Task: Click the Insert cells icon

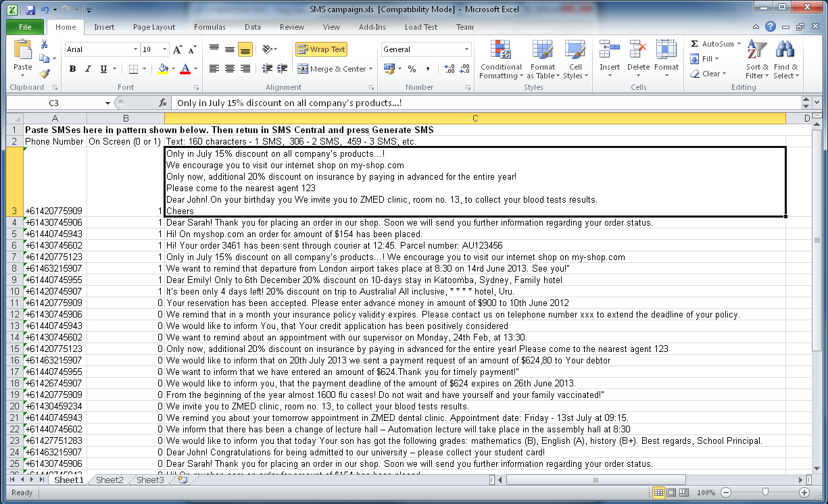Action: (x=610, y=51)
